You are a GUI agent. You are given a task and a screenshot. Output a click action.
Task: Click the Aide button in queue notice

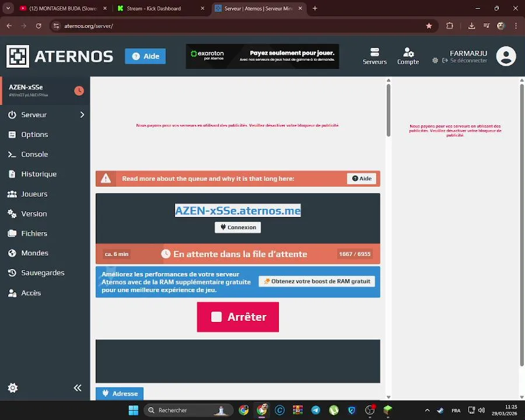pos(362,178)
